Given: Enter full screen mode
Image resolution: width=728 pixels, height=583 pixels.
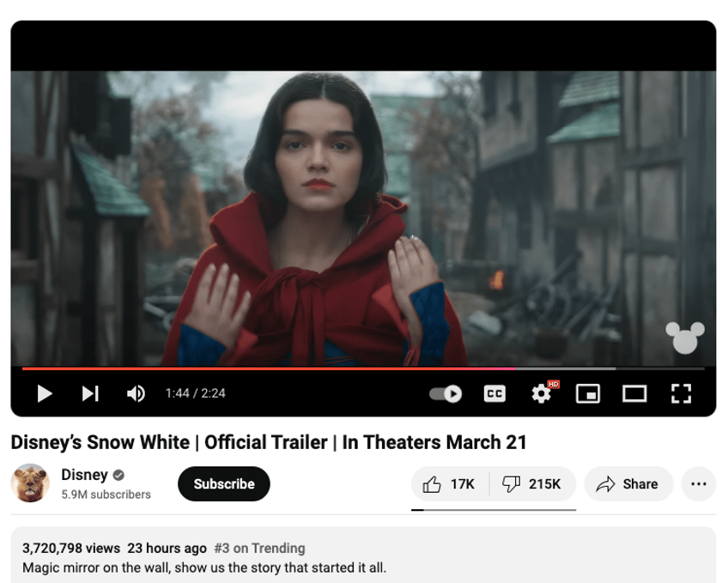Looking at the screenshot, I should [681, 393].
